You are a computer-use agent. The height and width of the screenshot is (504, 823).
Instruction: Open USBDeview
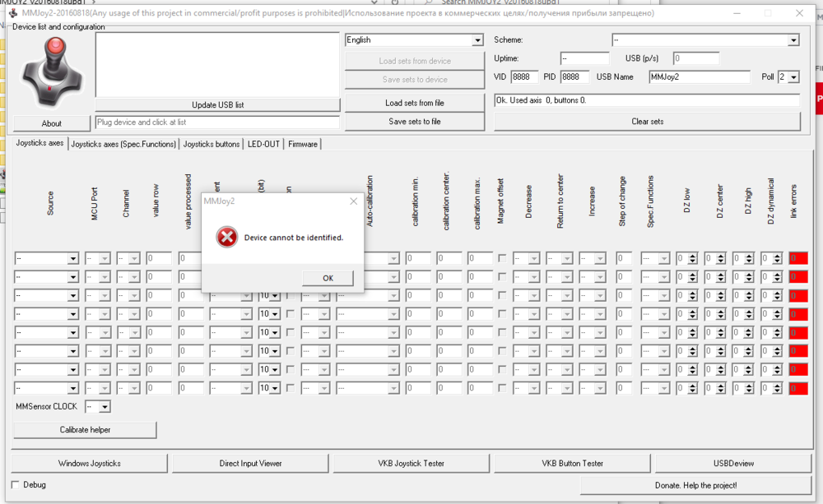[733, 464]
